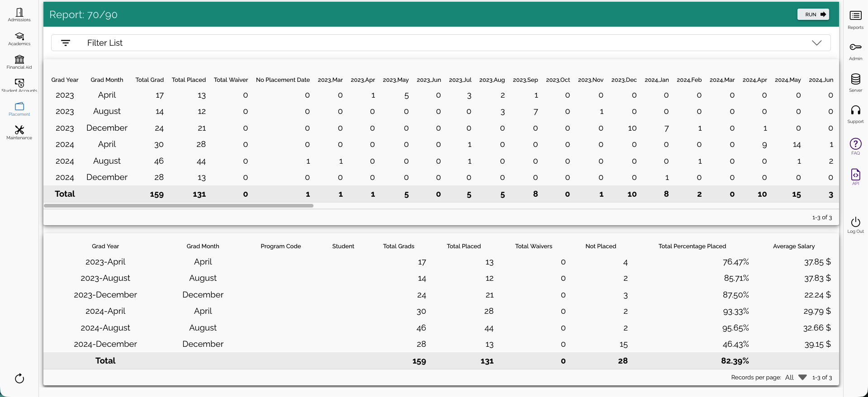Select the 2024-August row label
The width and height of the screenshot is (868, 397).
tap(105, 328)
